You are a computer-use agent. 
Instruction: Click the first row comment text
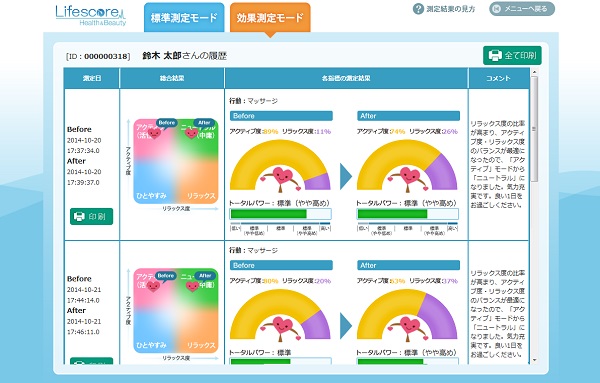[497, 164]
